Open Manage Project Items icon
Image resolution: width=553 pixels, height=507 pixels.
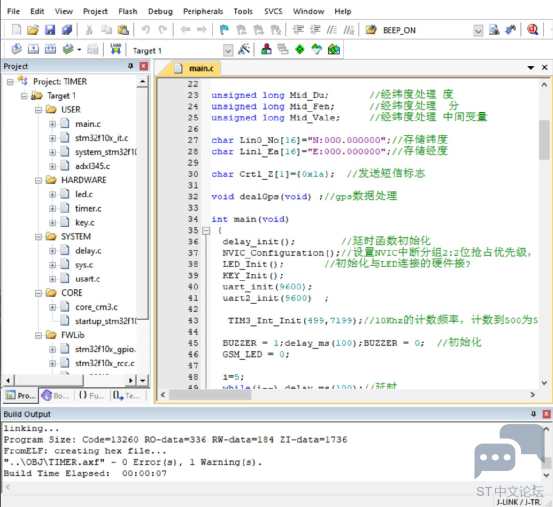click(266, 49)
